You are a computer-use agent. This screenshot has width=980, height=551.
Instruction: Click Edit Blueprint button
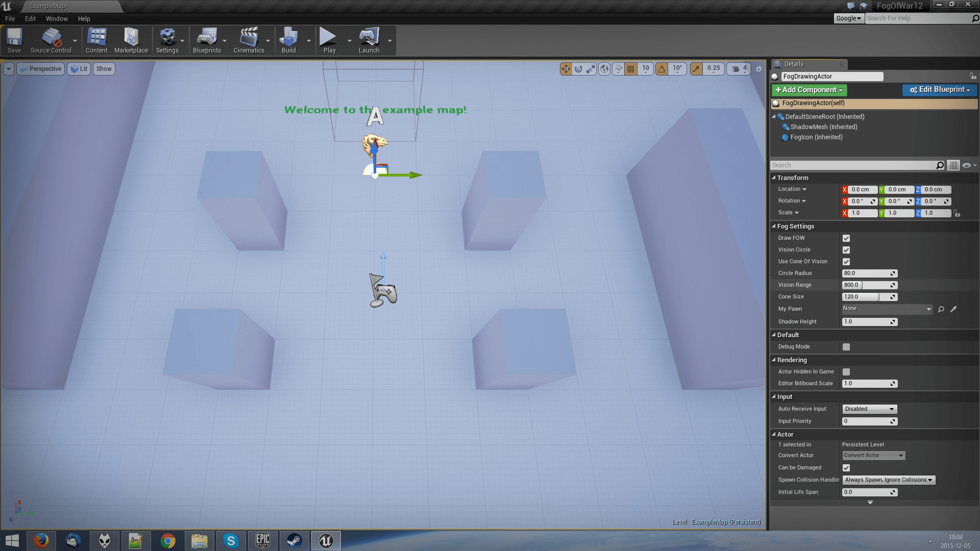coord(938,89)
